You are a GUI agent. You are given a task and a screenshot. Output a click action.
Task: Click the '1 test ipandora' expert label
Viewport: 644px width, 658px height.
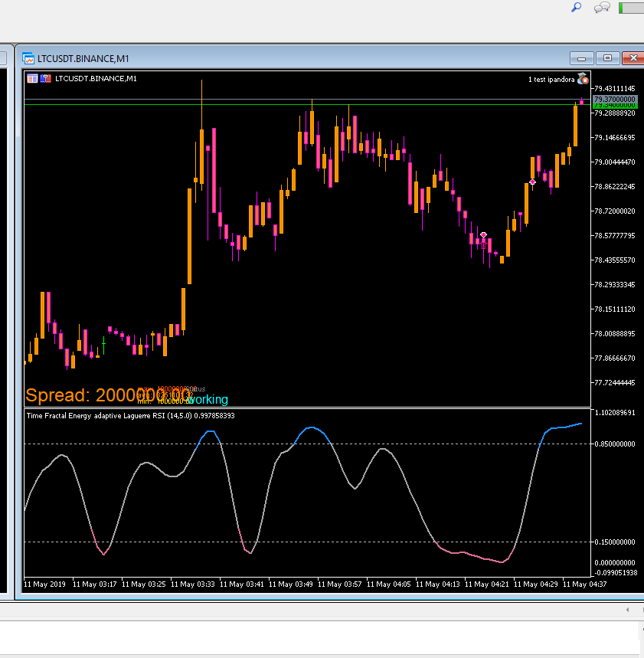pos(551,80)
